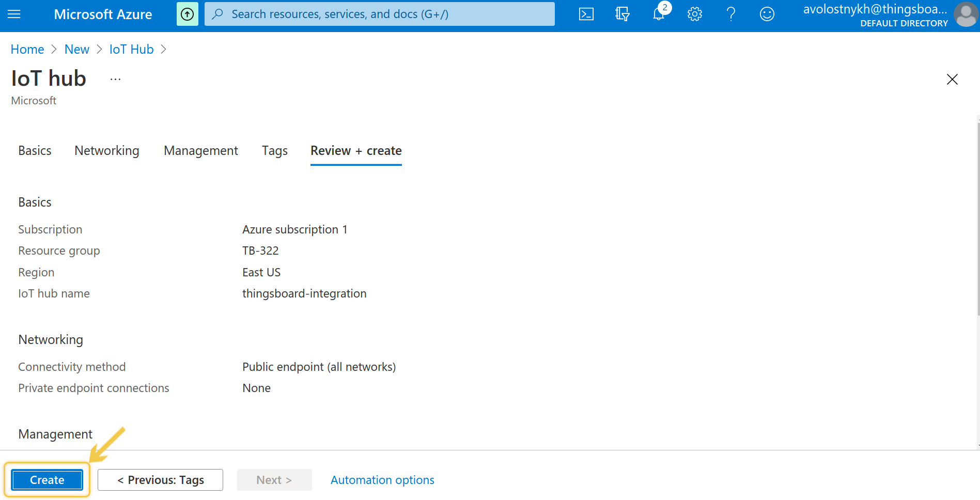The image size is (980, 500).
Task: Open the IoT hub ellipsis menu
Action: pos(115,79)
